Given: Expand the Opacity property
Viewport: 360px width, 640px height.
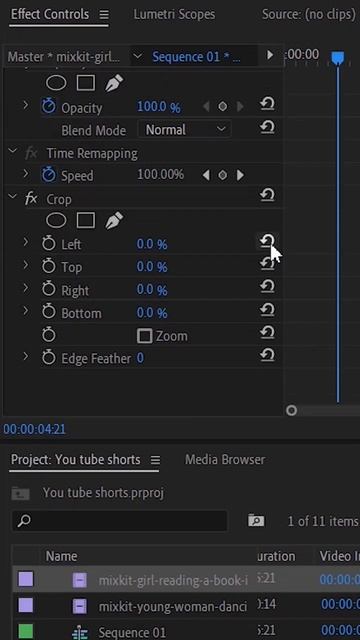Looking at the screenshot, I should click(26, 105).
